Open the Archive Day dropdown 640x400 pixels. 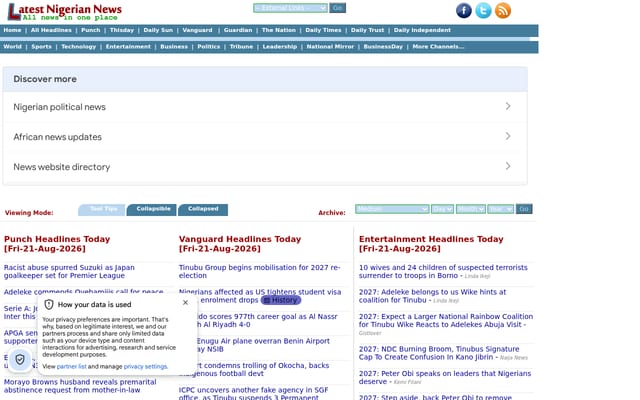click(x=442, y=209)
